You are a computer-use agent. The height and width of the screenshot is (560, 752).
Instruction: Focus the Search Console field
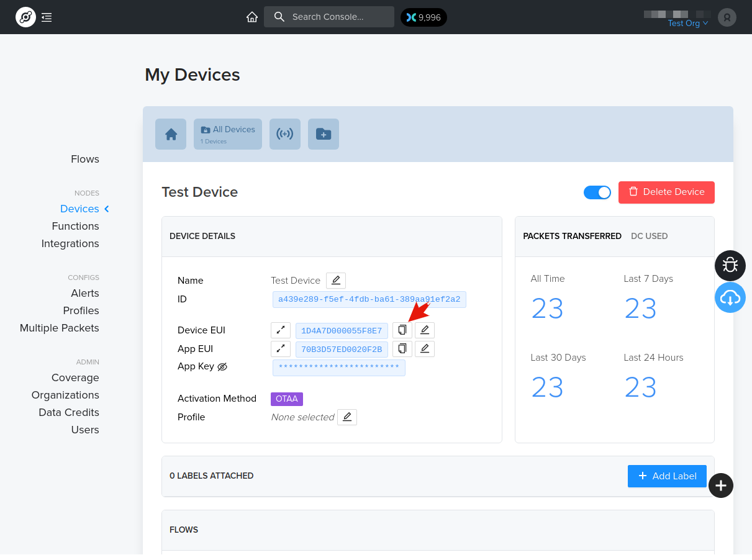(x=329, y=17)
